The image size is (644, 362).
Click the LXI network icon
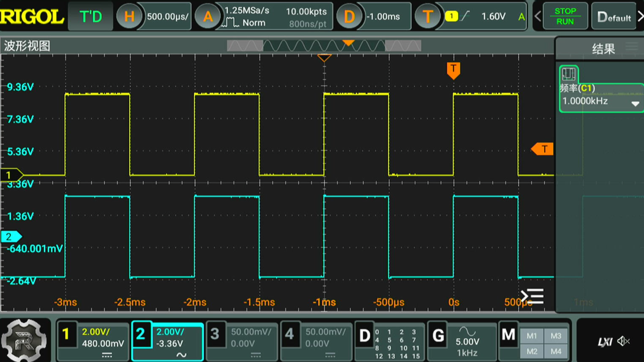click(605, 342)
